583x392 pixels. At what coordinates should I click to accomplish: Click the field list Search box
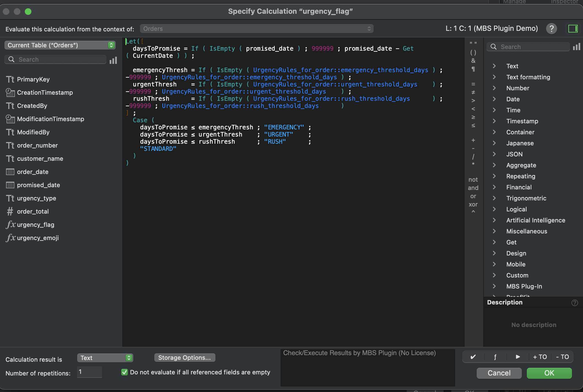(55, 59)
